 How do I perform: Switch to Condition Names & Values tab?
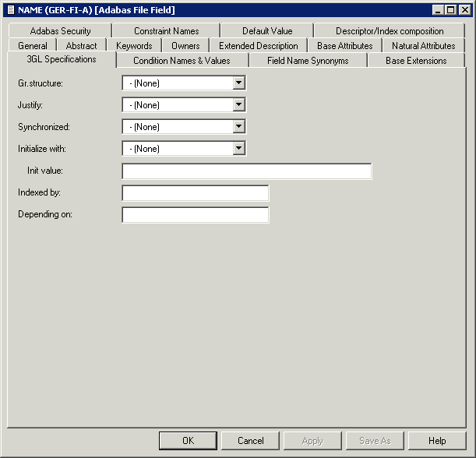point(182,61)
